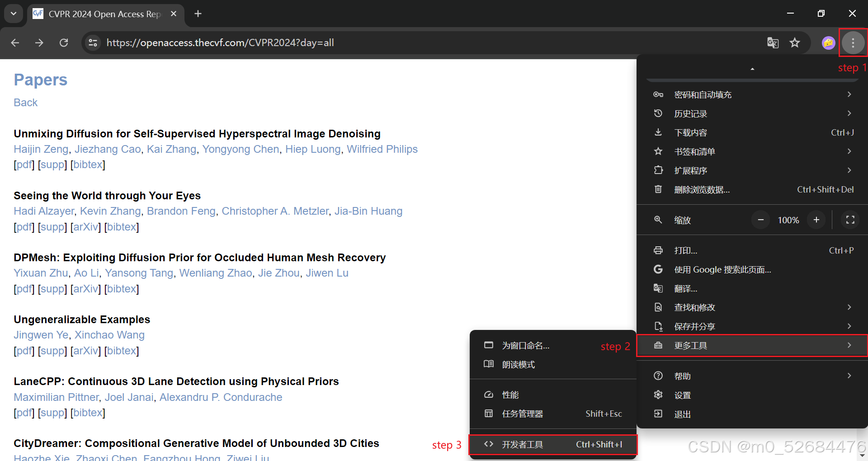This screenshot has width=868, height=461.
Task: Expand 书签和清单 submenu
Action: [752, 151]
